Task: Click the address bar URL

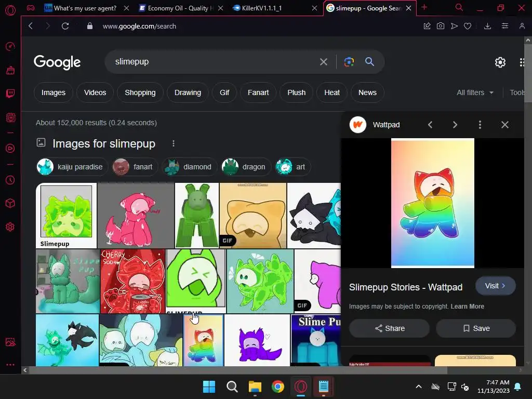Action: coord(139,26)
